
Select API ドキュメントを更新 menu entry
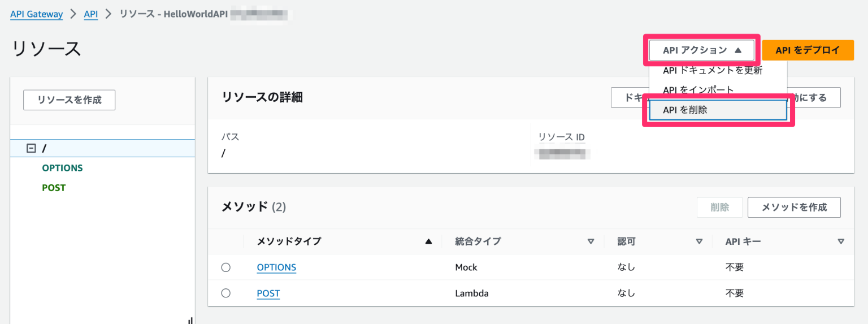[712, 71]
